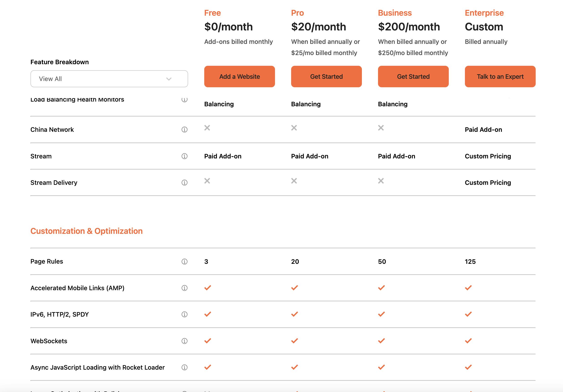Click the chevron arrow in View All selector
Image resolution: width=563 pixels, height=392 pixels.
(x=169, y=79)
